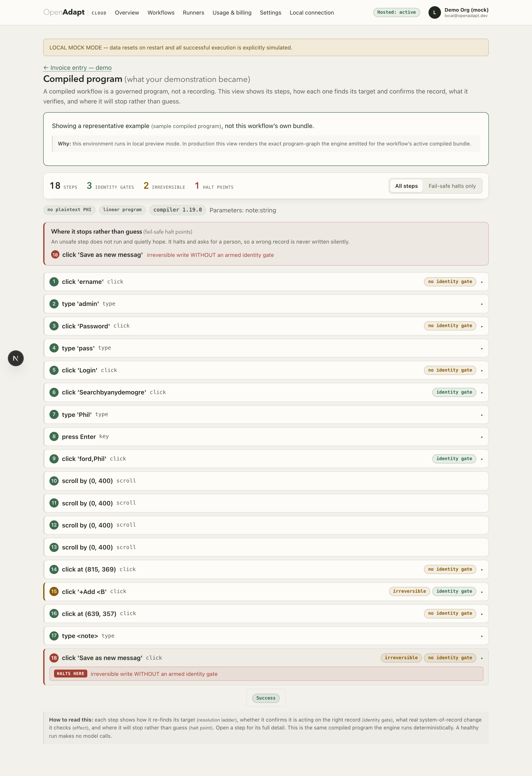Expand step 5 click 'Login'
532x776 pixels.
click(x=266, y=370)
